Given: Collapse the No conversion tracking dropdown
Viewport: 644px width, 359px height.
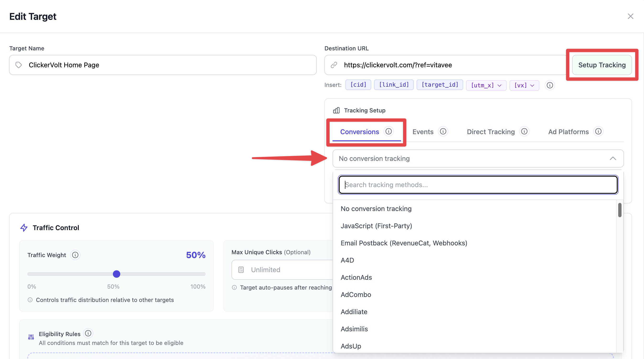Looking at the screenshot, I should (x=478, y=158).
